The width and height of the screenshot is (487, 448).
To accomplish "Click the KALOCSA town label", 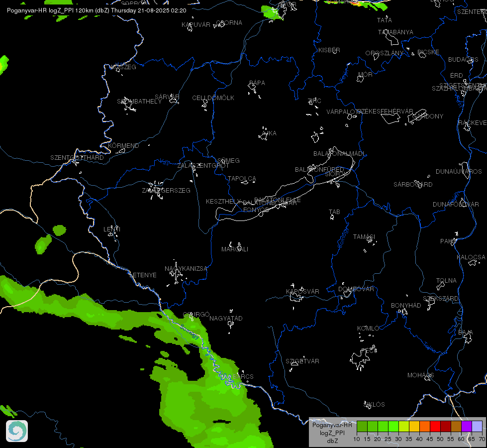I will click(471, 257).
